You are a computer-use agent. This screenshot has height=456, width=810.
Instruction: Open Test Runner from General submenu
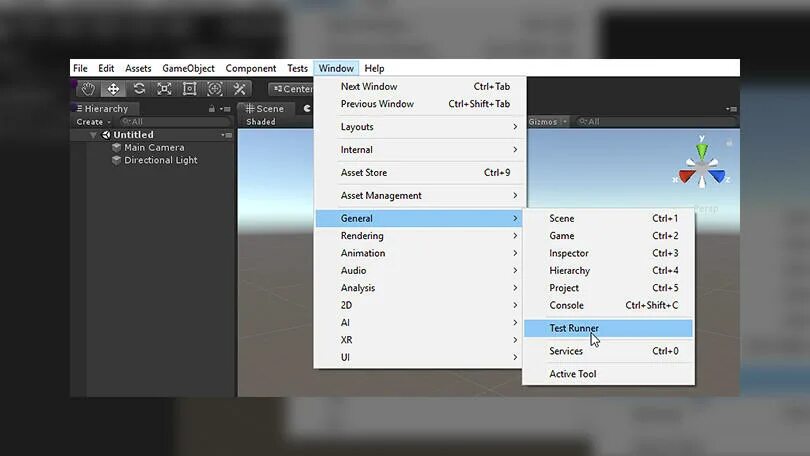coord(609,328)
